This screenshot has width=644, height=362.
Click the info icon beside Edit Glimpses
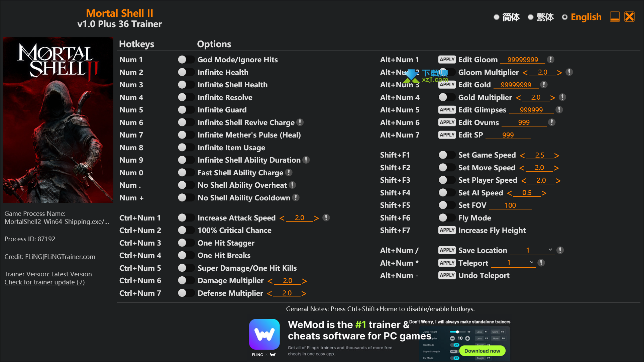(x=559, y=110)
